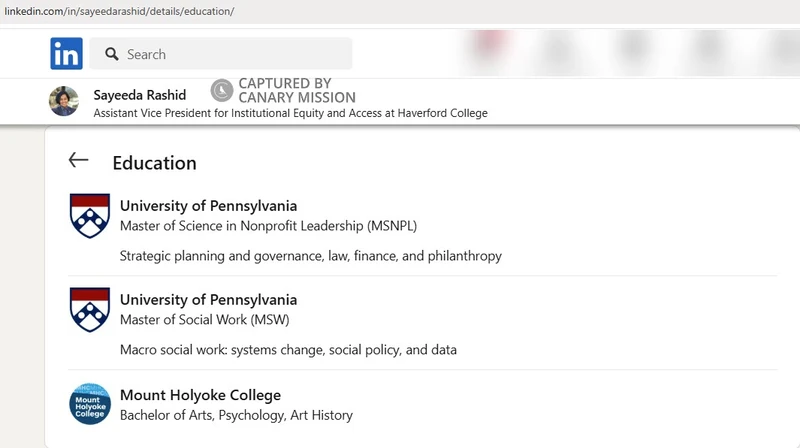This screenshot has width=800, height=448.
Task: Open University of Pennsylvania MSNPL entry title
Action: pos(208,206)
